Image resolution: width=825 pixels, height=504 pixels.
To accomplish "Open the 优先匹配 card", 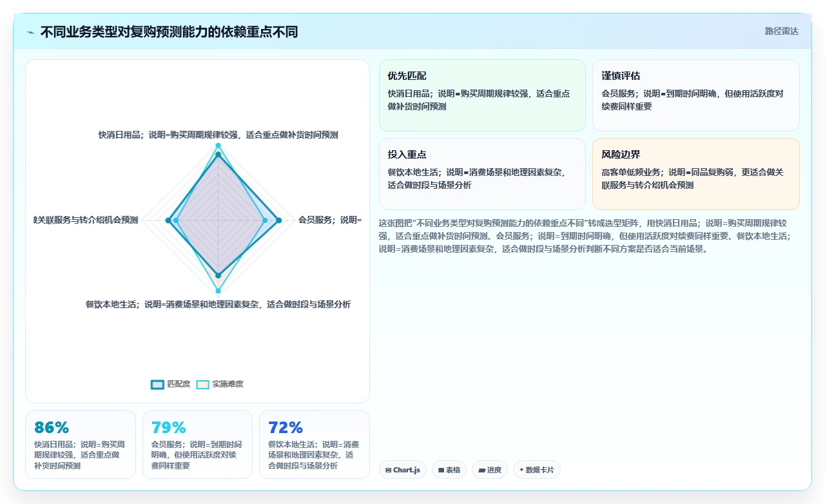I will tap(482, 95).
